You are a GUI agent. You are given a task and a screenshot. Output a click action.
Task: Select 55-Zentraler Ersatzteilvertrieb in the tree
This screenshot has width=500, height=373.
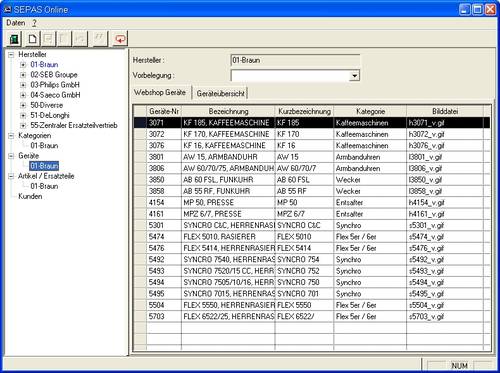(74, 125)
